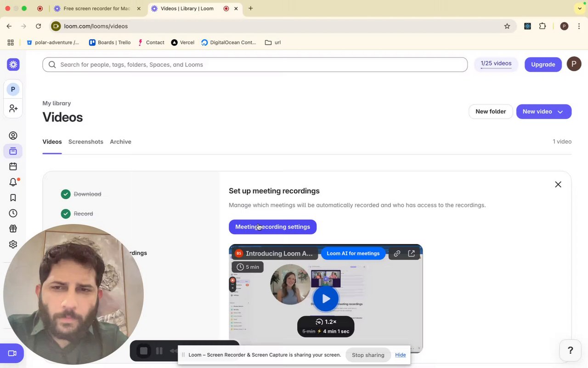Open Chrome three-dot menu
The image size is (588, 368).
tap(579, 26)
